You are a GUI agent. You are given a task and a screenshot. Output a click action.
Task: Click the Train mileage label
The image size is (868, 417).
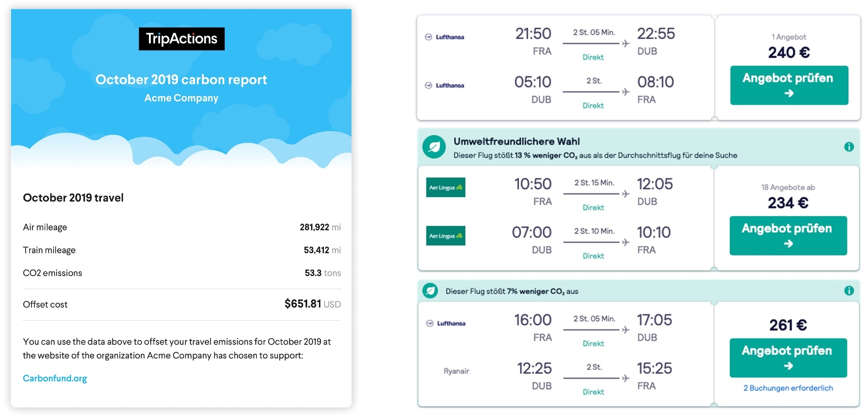click(x=49, y=250)
